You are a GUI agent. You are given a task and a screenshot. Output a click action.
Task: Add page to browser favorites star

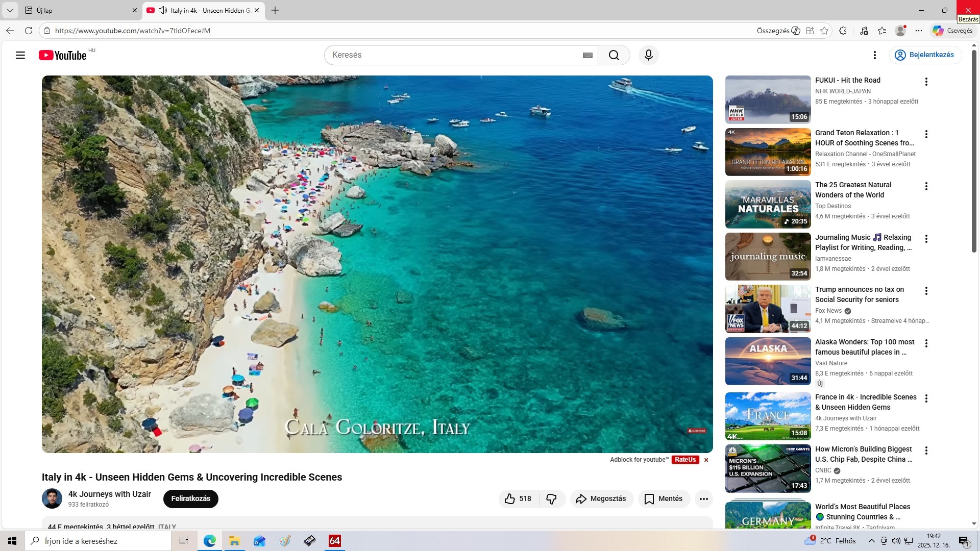coord(824,31)
